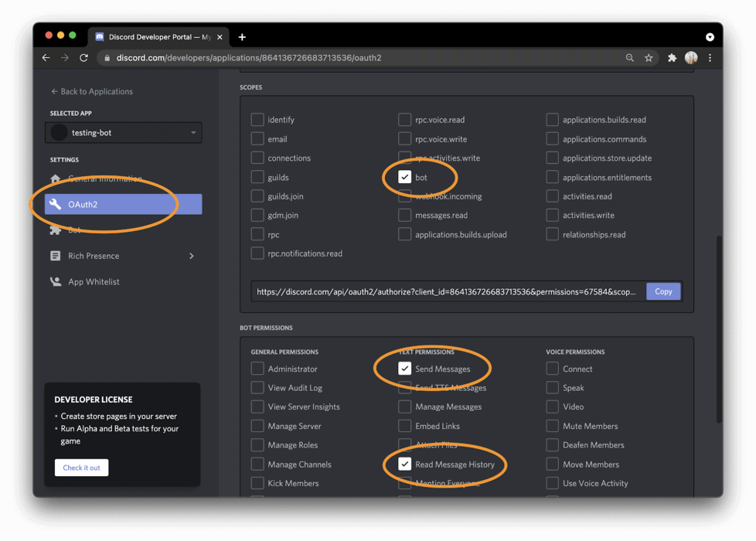
Task: Enable the messages.read scope
Action: coord(405,215)
